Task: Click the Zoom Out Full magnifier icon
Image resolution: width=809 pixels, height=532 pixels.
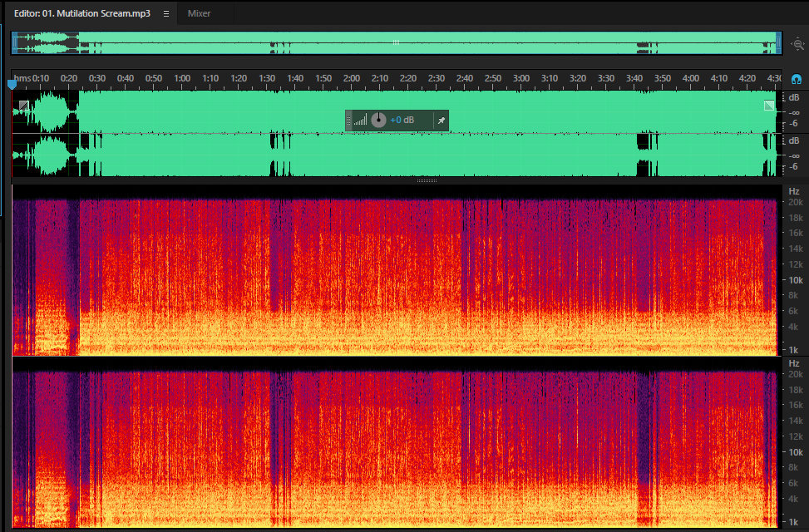Action: (x=797, y=44)
